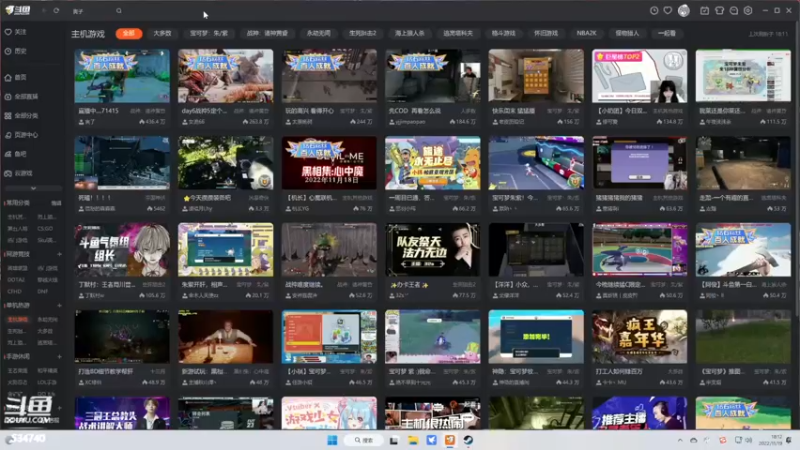The image size is (800, 450).
Task: Open the 巨星榜TOP2 stream thumbnail
Action: coord(639,76)
